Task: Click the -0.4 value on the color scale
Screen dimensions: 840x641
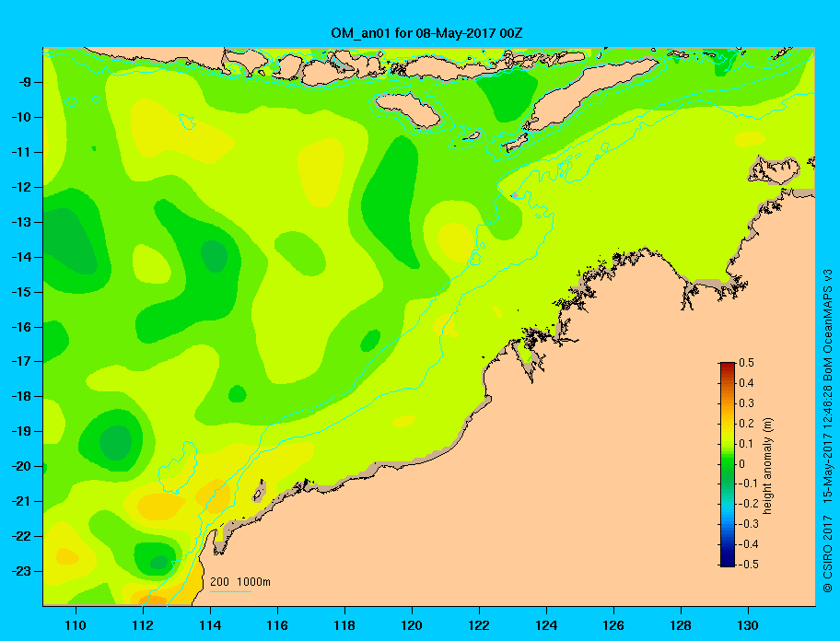Action: pos(749,544)
